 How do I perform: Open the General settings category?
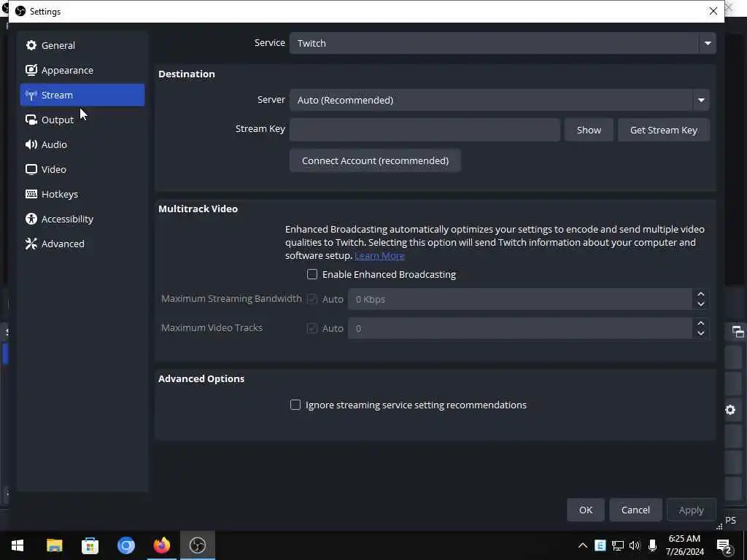pyautogui.click(x=82, y=45)
